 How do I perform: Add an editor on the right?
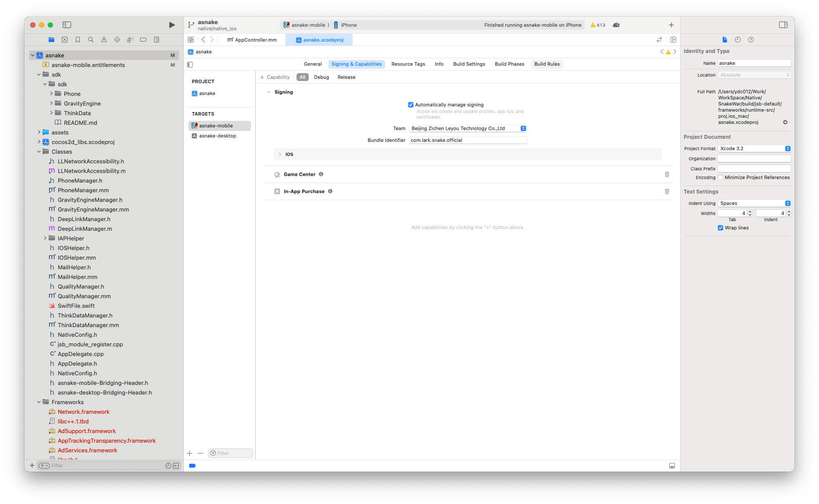click(x=673, y=40)
